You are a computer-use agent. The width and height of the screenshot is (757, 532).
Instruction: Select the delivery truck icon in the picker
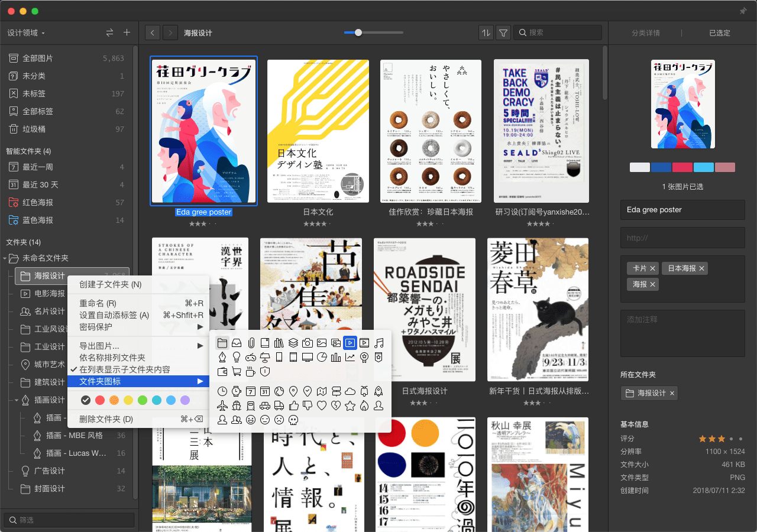tap(279, 406)
